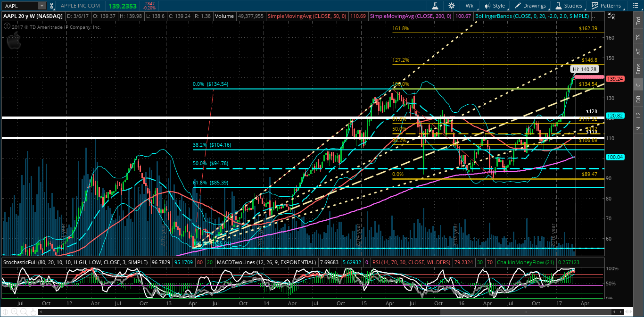The height and width of the screenshot is (317, 644).
Task: Click the 61.8% ($85.39) retracement label
Action: tap(209, 182)
